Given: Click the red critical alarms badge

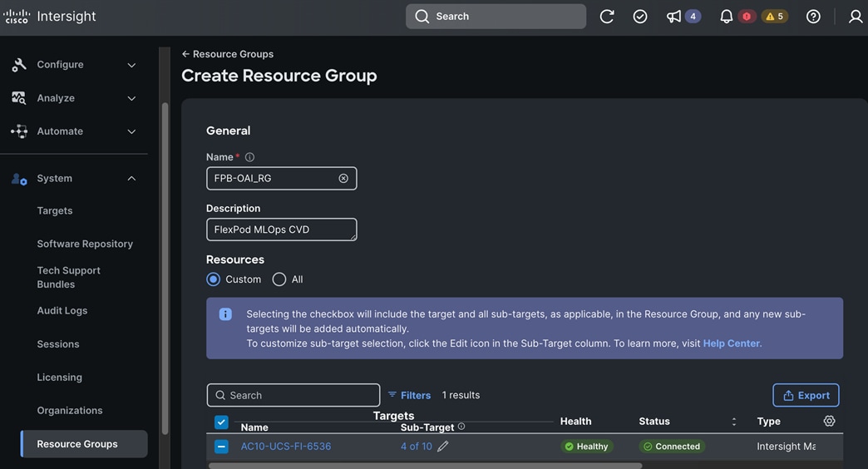Looking at the screenshot, I should (747, 17).
